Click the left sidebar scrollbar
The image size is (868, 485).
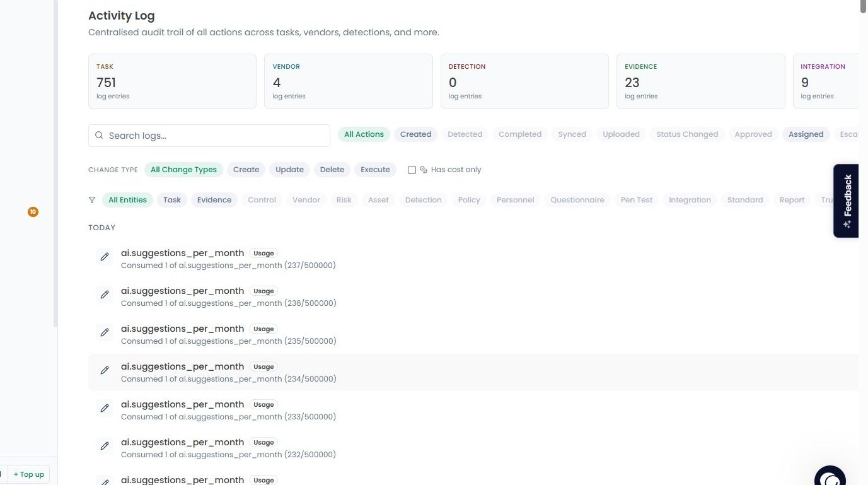55,163
